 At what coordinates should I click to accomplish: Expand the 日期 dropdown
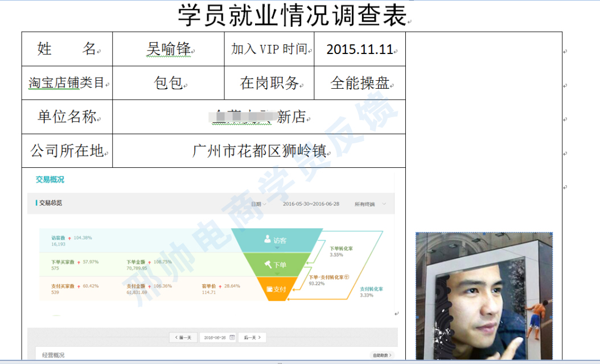258,204
